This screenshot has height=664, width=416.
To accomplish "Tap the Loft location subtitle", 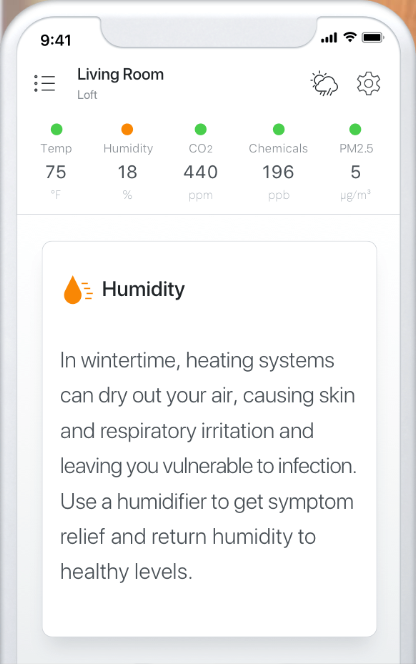I will click(x=87, y=95).
